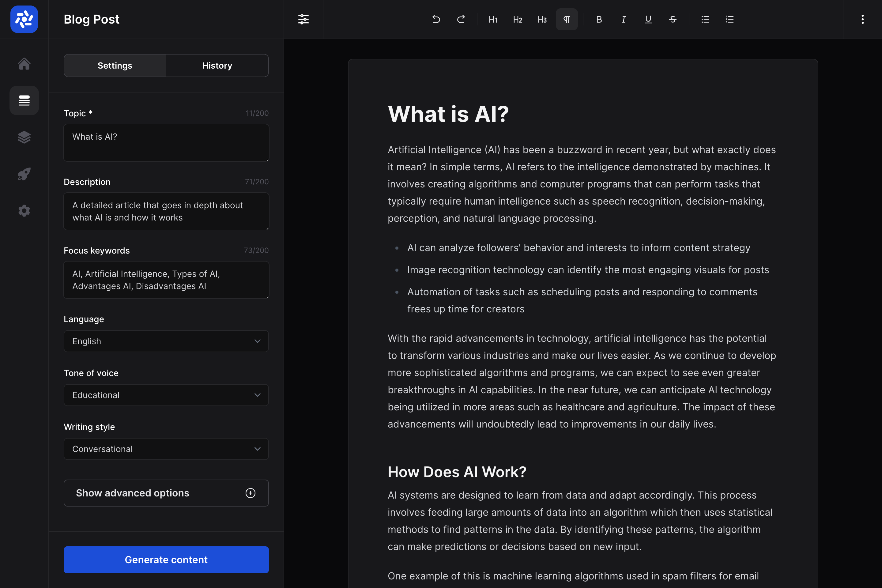Toggle bold formatting
Image resolution: width=882 pixels, height=588 pixels.
coord(599,19)
